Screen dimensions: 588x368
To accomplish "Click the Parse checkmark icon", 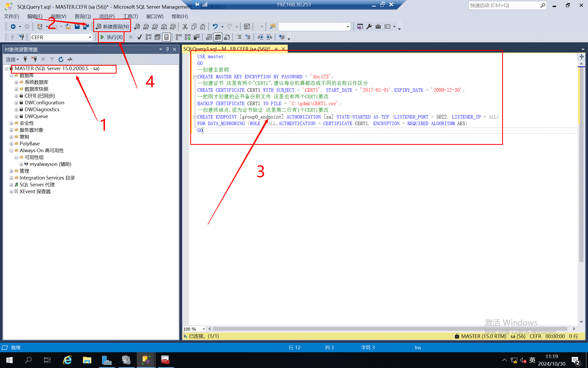I will coord(140,37).
